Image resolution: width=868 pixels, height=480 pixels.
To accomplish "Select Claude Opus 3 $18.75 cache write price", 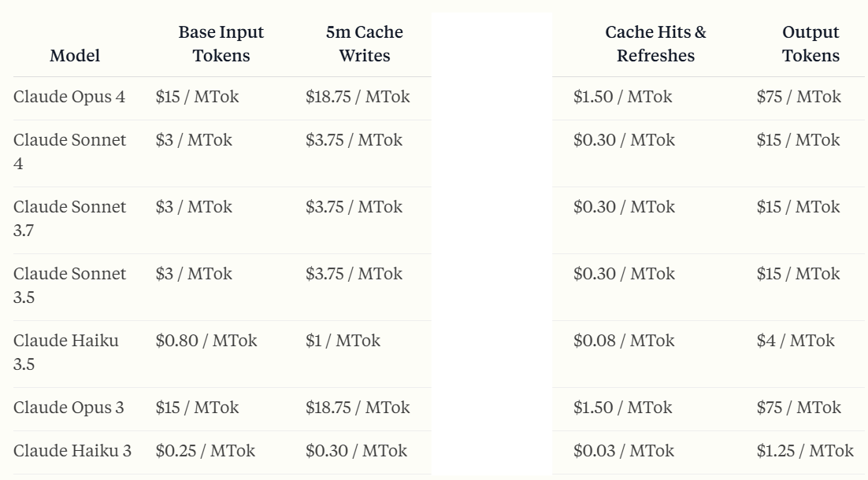I will click(358, 408).
